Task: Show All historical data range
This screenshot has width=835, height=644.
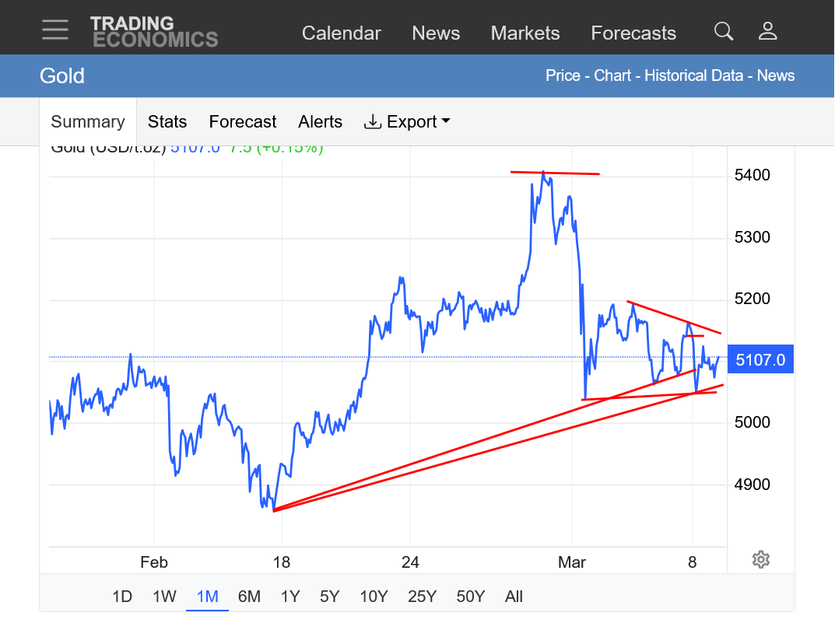Action: tap(514, 597)
